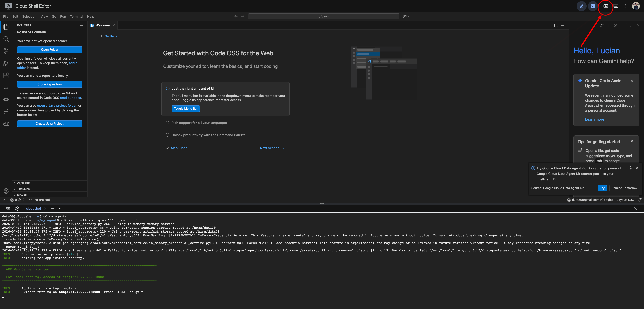Click the go back arrow beside search bar

(x=236, y=16)
